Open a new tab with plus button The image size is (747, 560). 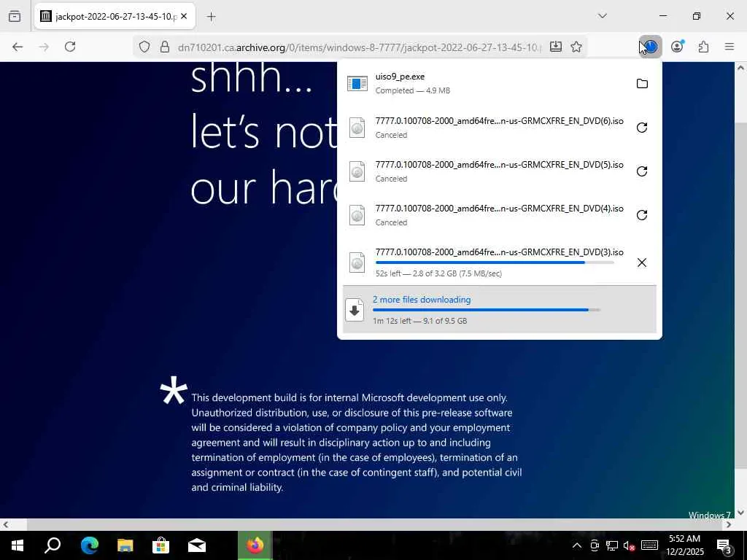click(x=211, y=17)
